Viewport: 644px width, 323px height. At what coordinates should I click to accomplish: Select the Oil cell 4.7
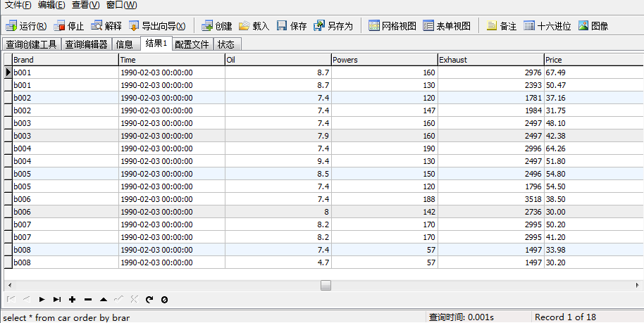pyautogui.click(x=278, y=262)
